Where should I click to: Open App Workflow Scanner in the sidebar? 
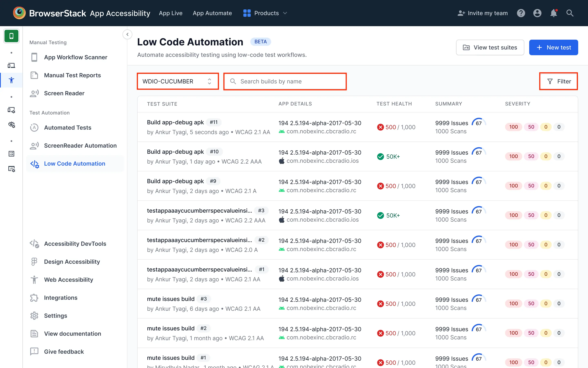tap(75, 57)
